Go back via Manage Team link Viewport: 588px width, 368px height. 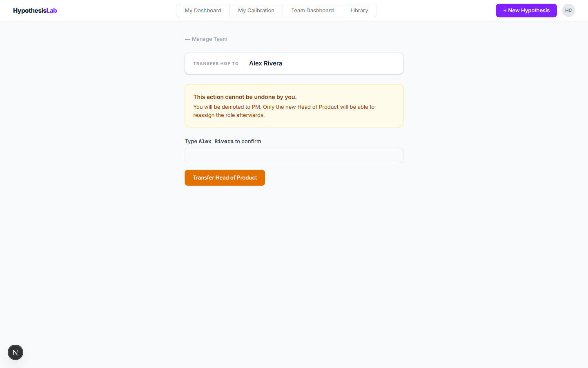[x=206, y=39]
